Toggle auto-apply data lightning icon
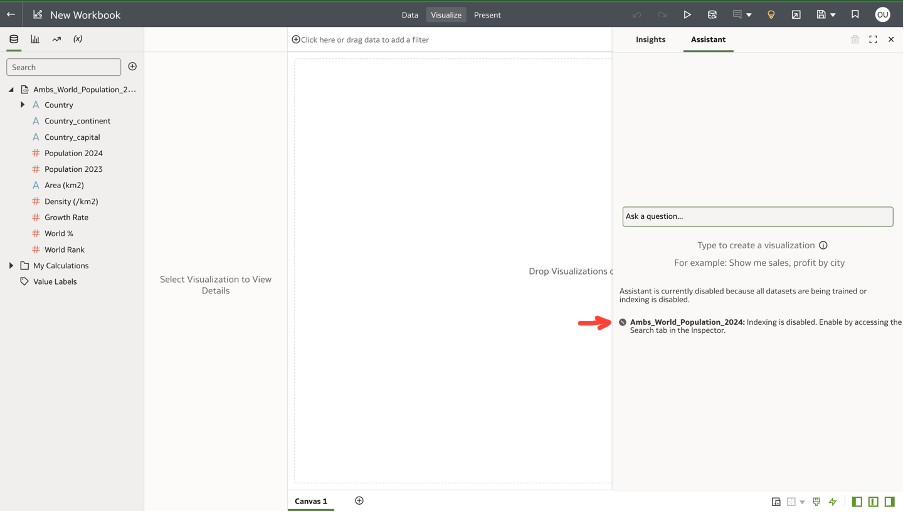The height and width of the screenshot is (512, 904). [833, 502]
